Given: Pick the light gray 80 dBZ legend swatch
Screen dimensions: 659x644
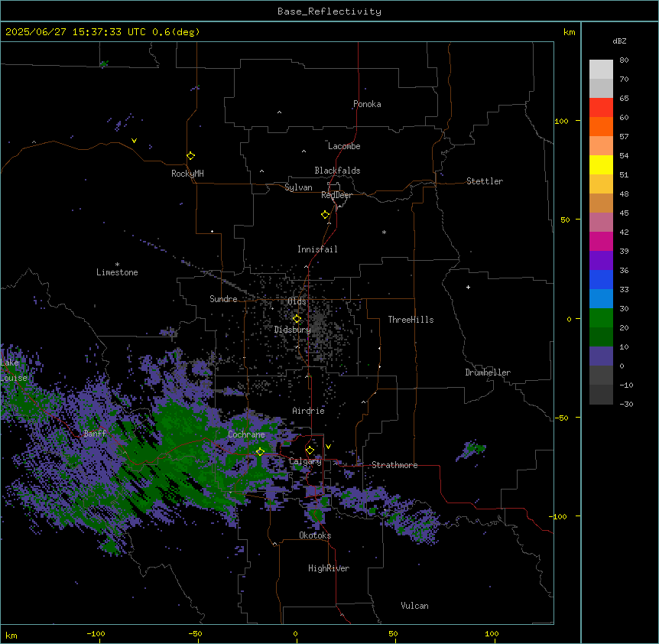Looking at the screenshot, I should pyautogui.click(x=601, y=70).
